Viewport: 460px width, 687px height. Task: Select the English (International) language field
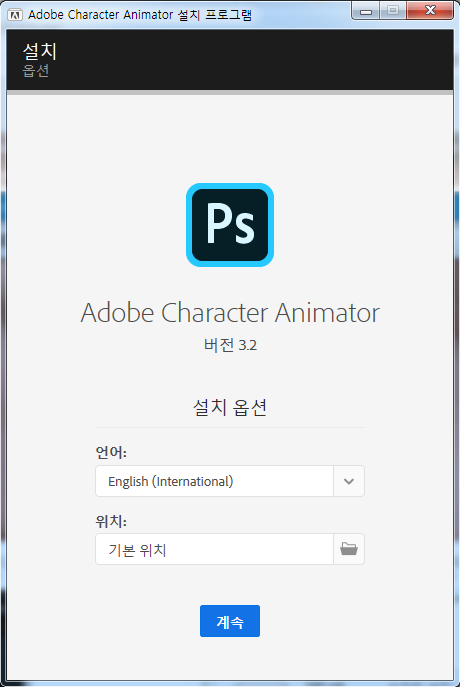coord(214,481)
